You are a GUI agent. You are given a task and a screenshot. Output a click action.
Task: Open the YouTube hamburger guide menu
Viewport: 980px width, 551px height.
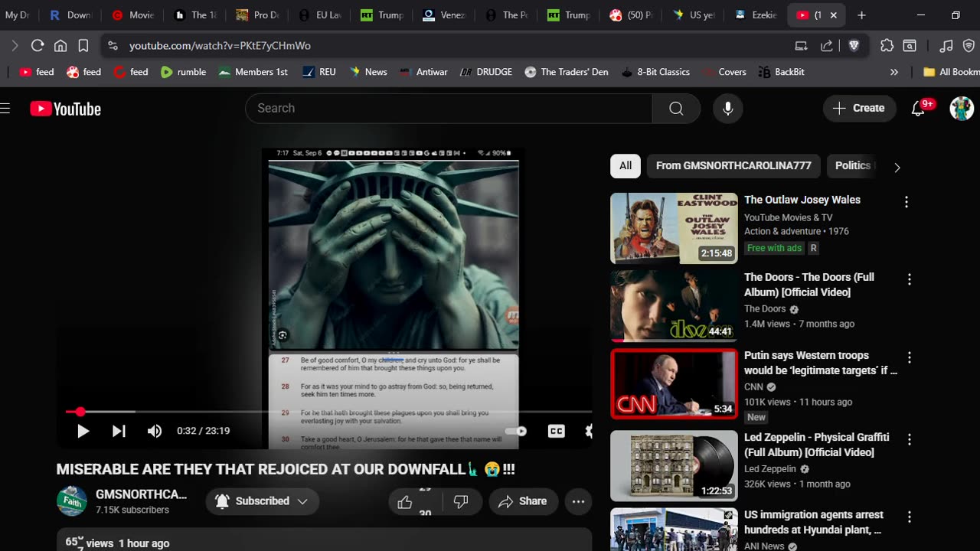tap(5, 109)
